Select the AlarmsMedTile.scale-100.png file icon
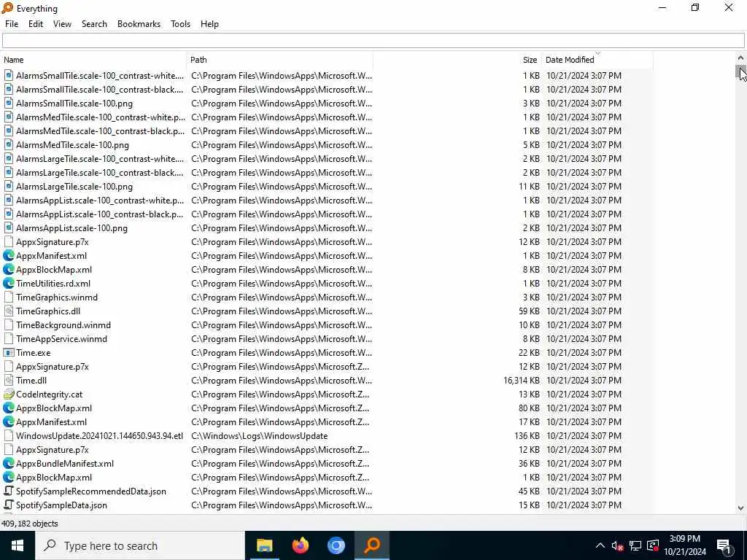Image resolution: width=747 pixels, height=560 pixels. pos(8,145)
